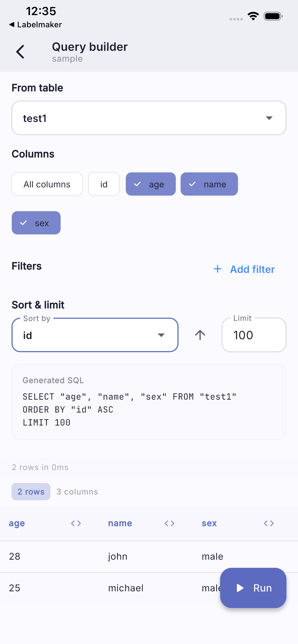Screen dimensions: 298x644
Task: Select the 2 rows badge
Action: coord(31,491)
